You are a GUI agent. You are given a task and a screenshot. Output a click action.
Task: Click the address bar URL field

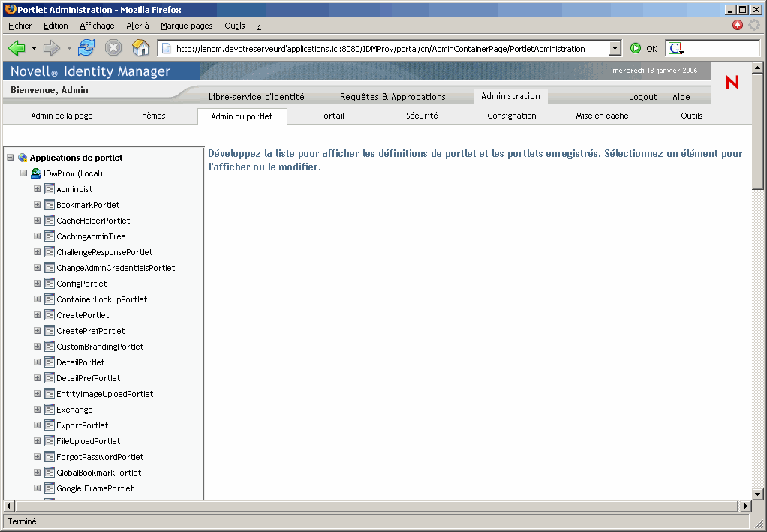[x=384, y=48]
